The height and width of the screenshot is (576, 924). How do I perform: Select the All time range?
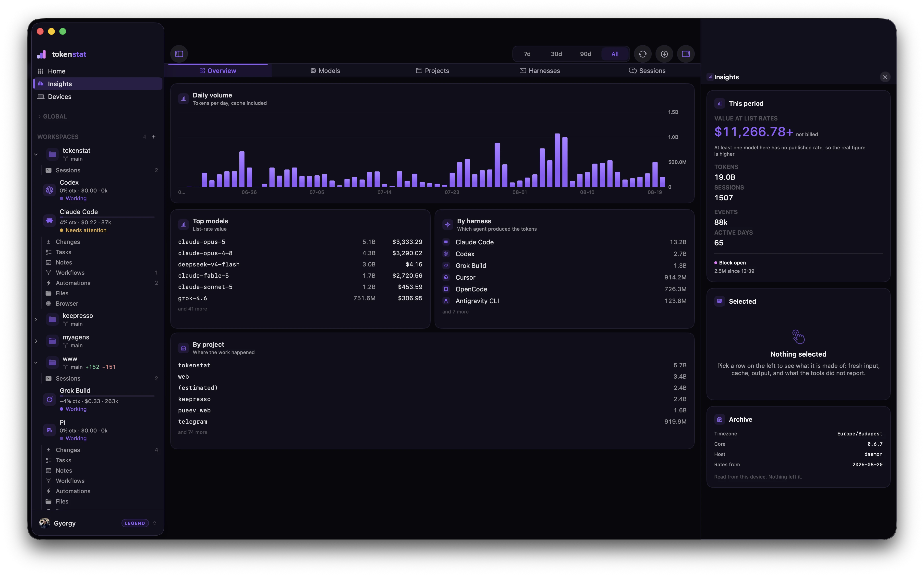(615, 54)
